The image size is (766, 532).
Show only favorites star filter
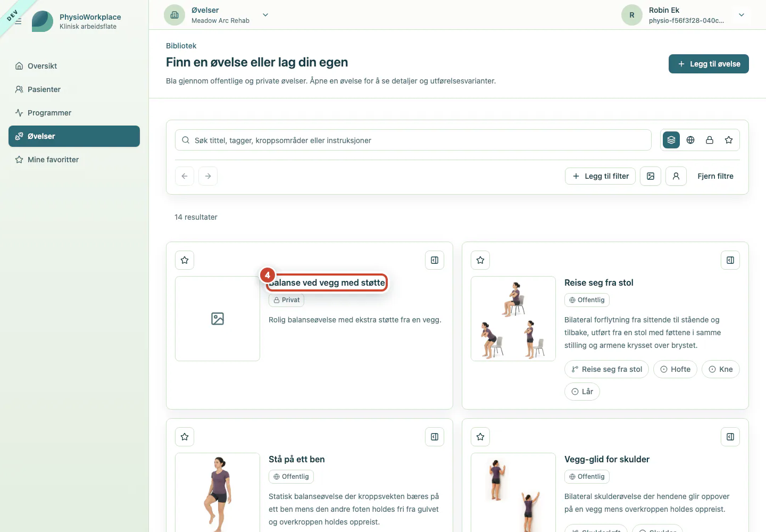(x=729, y=140)
